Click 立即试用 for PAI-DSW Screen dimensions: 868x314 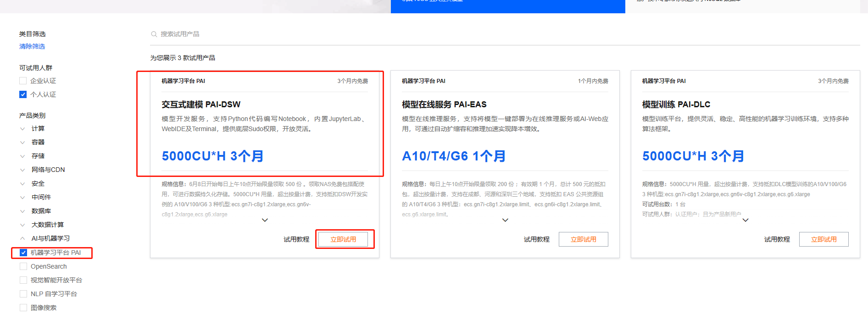pyautogui.click(x=343, y=239)
